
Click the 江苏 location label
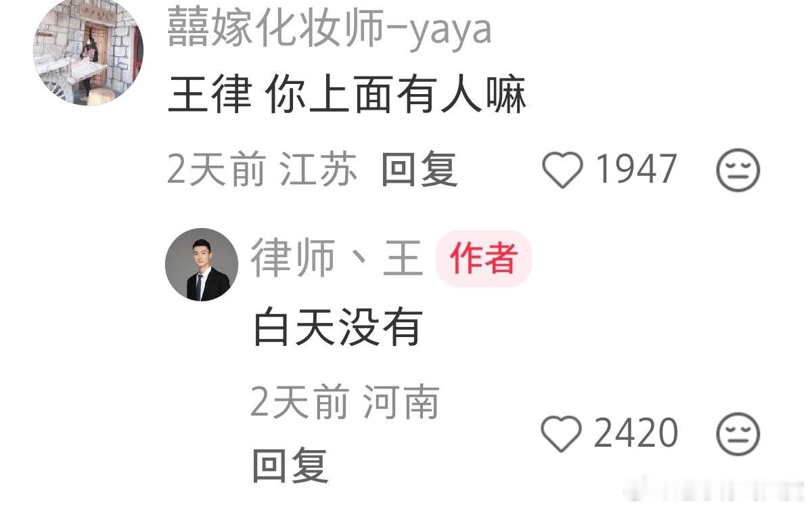tap(318, 169)
